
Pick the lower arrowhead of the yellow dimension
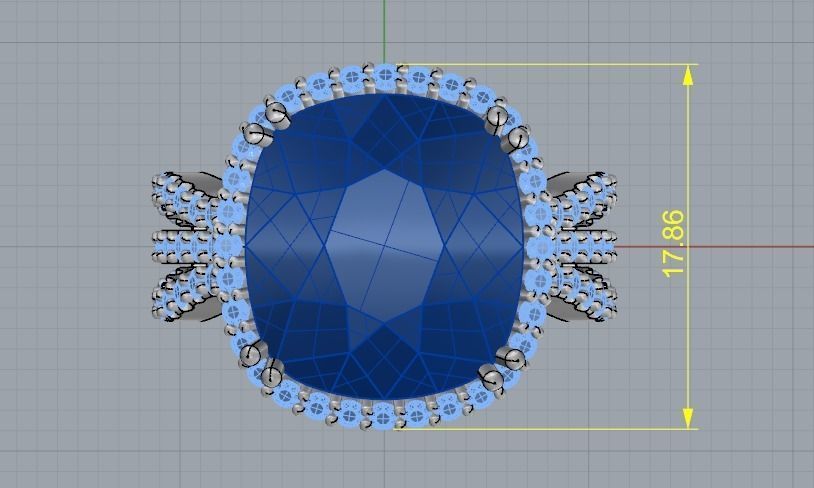tap(688, 417)
